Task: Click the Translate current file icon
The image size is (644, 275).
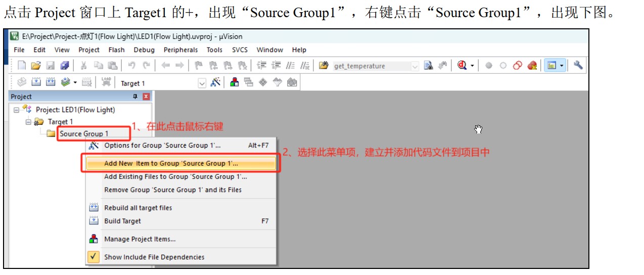Action: [22, 82]
